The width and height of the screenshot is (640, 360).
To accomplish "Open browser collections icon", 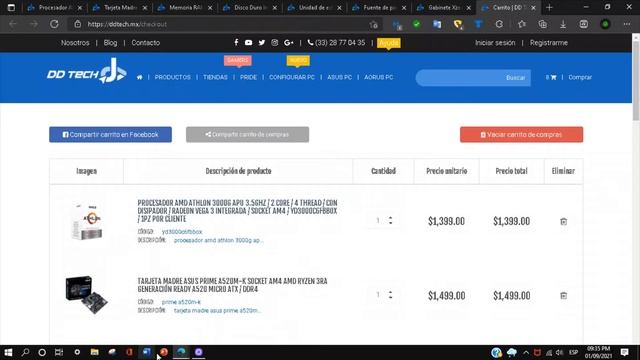I will [x=542, y=24].
